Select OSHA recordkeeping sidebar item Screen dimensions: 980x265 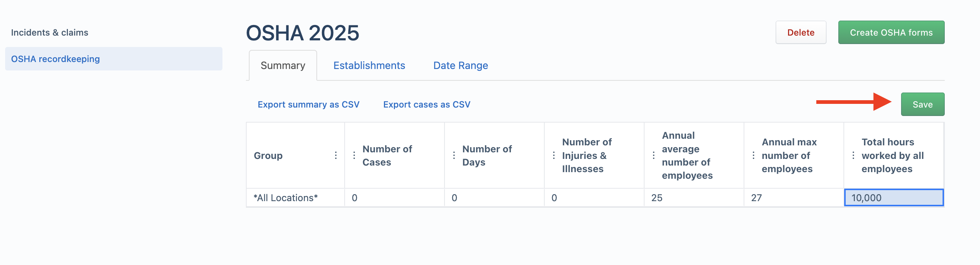pyautogui.click(x=113, y=59)
